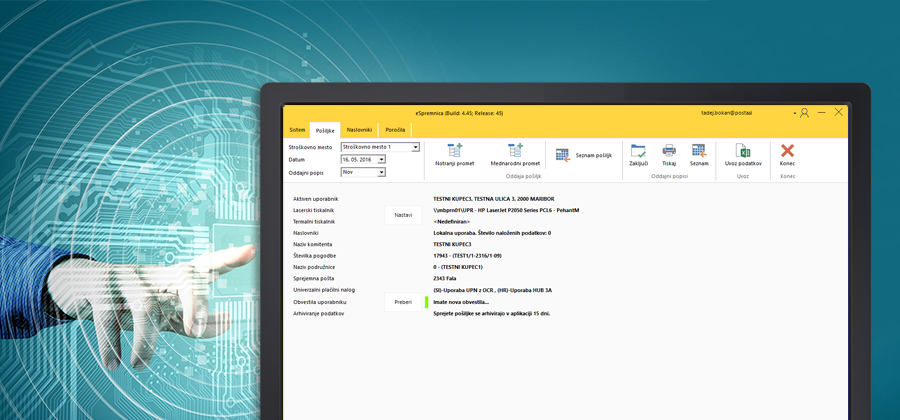This screenshot has width=900, height=420.
Task: Click the green notification indicator bar
Action: (426, 302)
